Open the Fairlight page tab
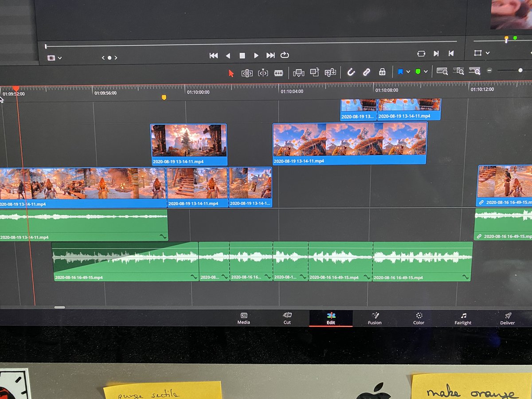The image size is (532, 399). tap(463, 318)
